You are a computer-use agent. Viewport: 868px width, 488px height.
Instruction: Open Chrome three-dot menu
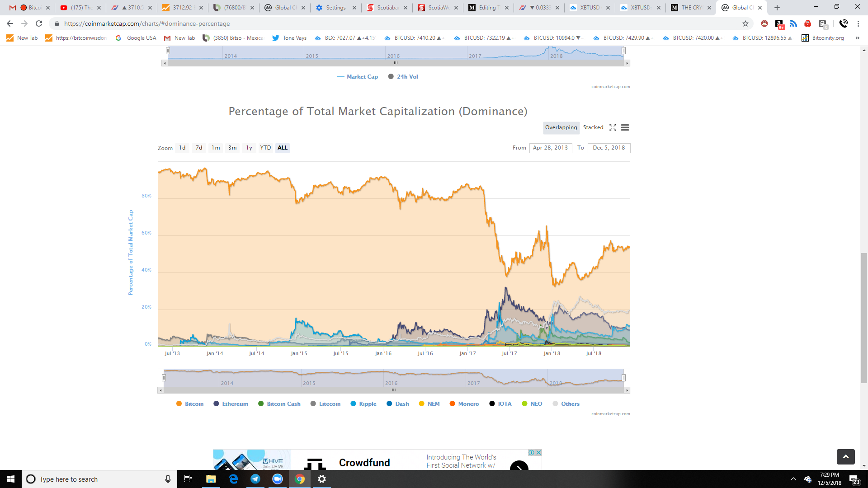(858, 23)
